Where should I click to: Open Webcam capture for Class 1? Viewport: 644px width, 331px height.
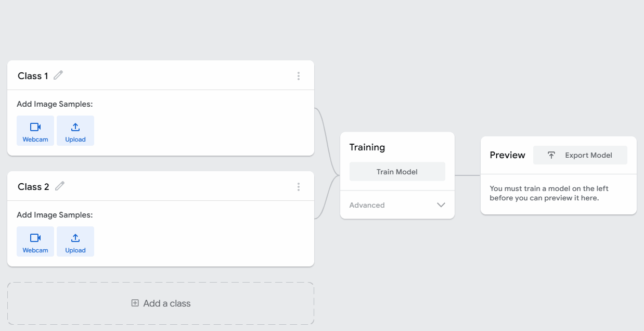click(35, 131)
